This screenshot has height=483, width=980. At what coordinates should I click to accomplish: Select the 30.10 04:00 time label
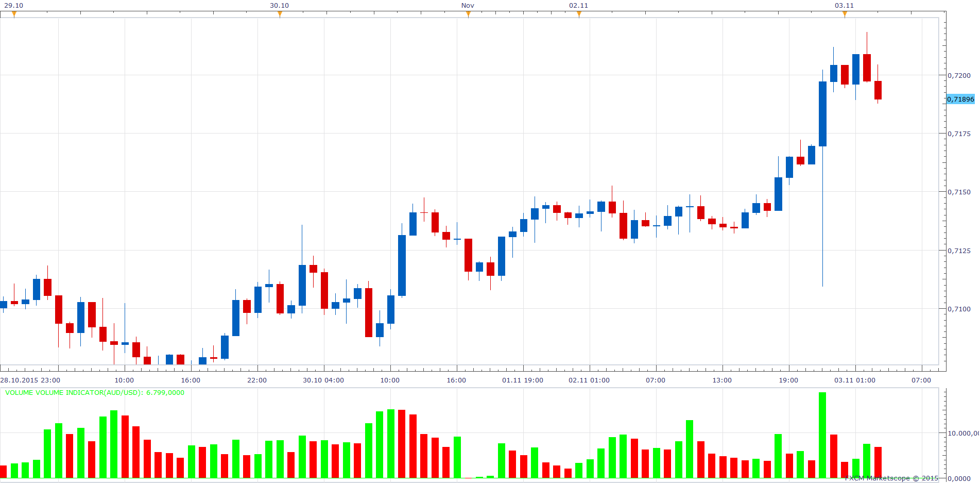323,380
